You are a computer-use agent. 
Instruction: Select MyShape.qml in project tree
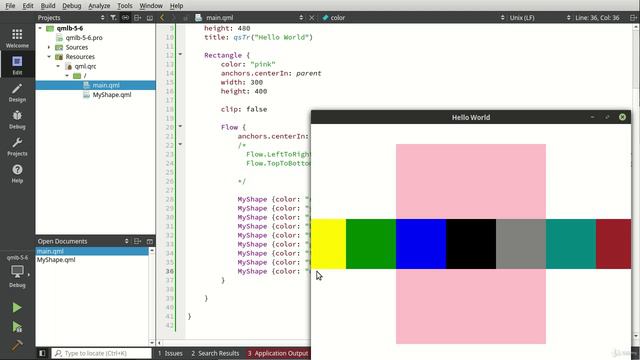[112, 95]
